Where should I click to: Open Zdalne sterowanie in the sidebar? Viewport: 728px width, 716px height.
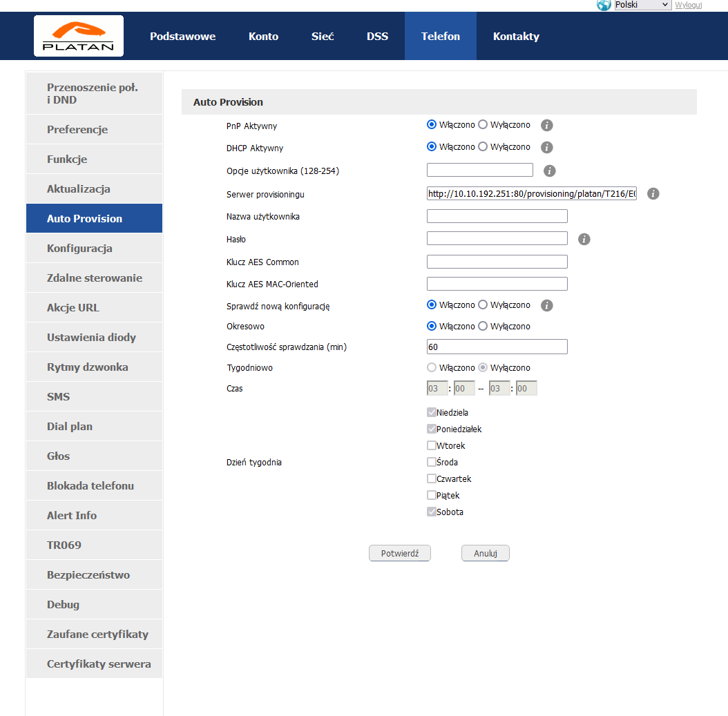pos(94,278)
